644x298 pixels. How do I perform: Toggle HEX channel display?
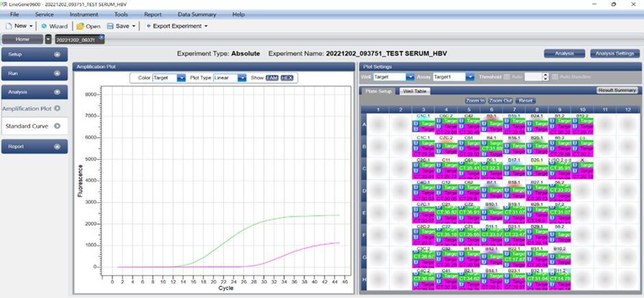(286, 78)
